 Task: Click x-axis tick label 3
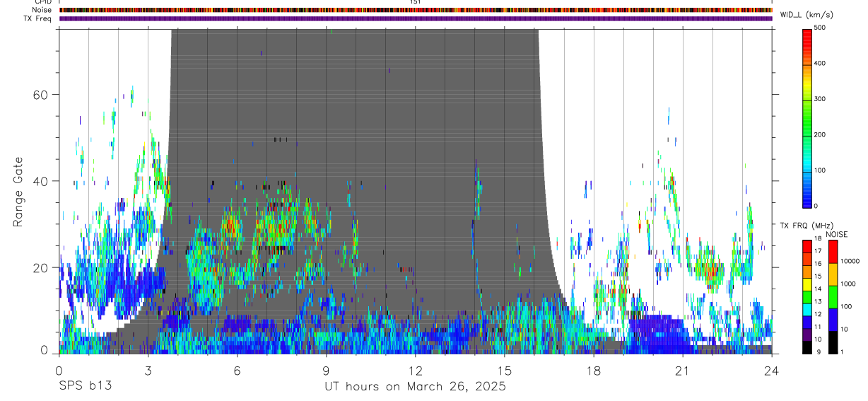click(148, 371)
